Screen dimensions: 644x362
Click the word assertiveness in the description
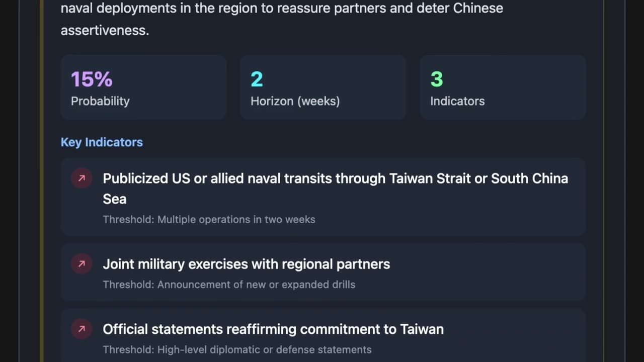[x=105, y=30]
